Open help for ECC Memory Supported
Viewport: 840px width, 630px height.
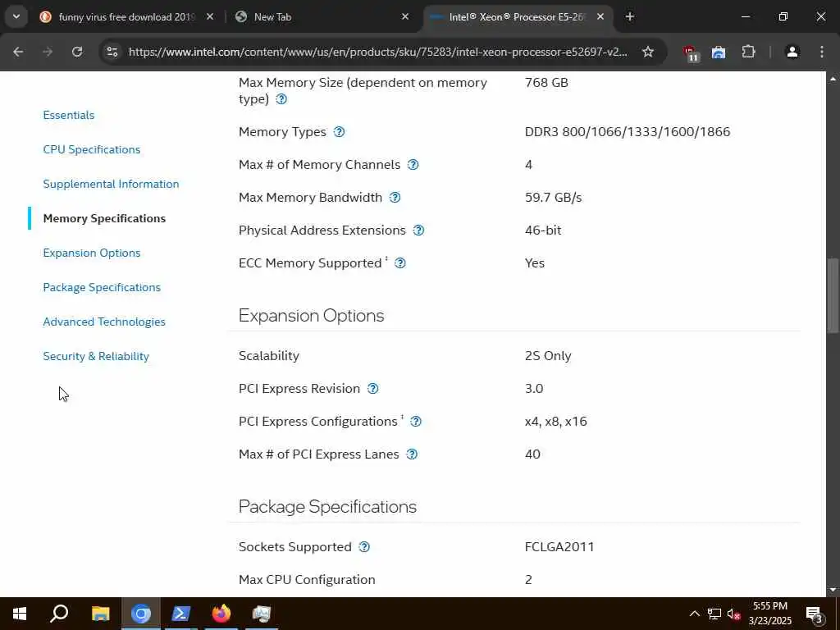point(400,263)
